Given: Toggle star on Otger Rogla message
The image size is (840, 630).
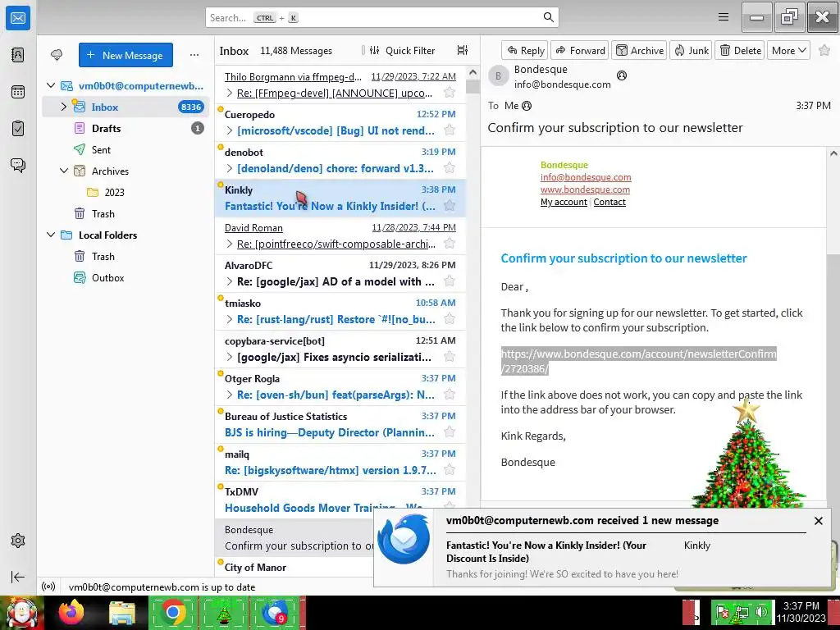Looking at the screenshot, I should tap(450, 395).
